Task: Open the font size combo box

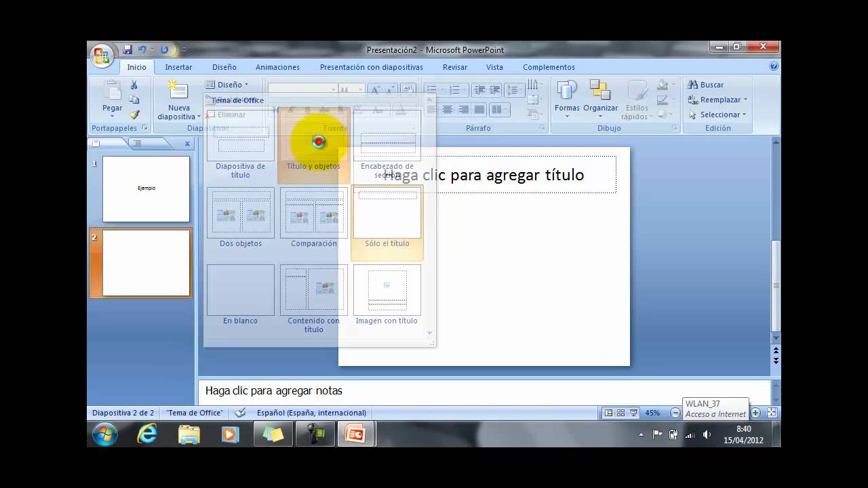Action: coord(351,89)
